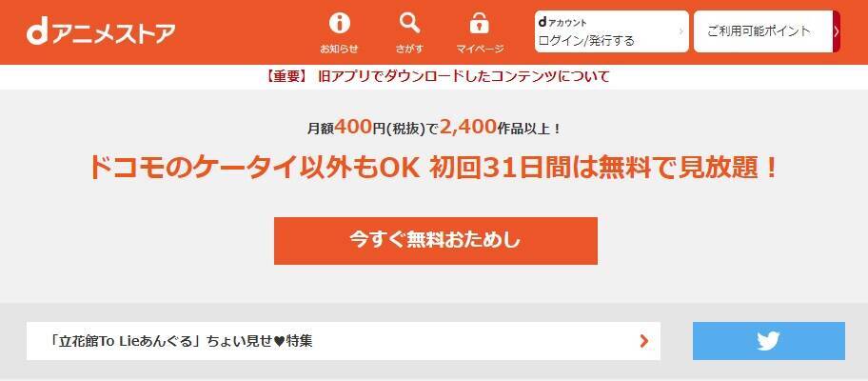The height and width of the screenshot is (381, 868).
Task: Click the さがす text label
Action: (x=409, y=49)
